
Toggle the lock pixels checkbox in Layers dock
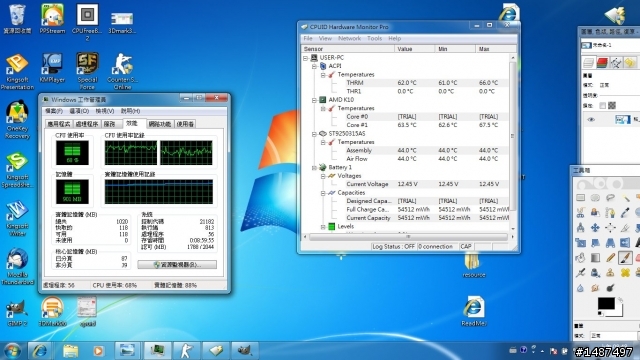602,106
